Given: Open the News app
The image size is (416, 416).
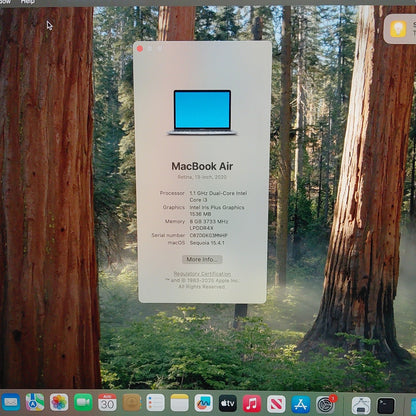Looking at the screenshot, I should 276,404.
